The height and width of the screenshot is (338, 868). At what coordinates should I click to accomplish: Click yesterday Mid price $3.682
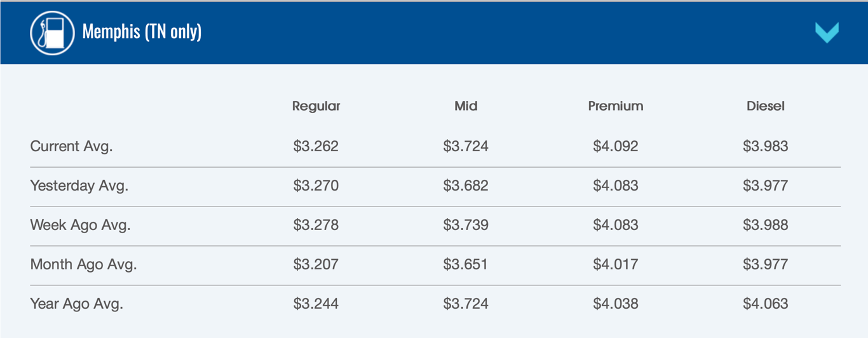point(466,186)
